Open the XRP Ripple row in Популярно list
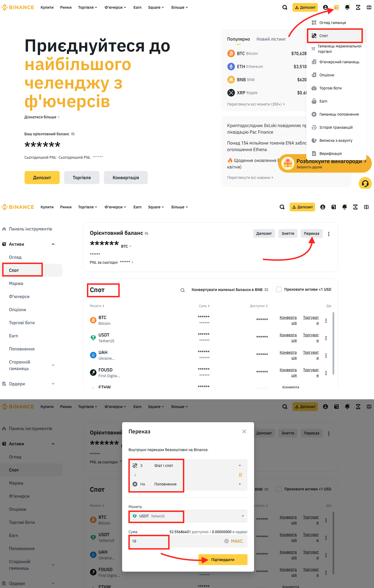The image size is (374, 588). [x=267, y=93]
